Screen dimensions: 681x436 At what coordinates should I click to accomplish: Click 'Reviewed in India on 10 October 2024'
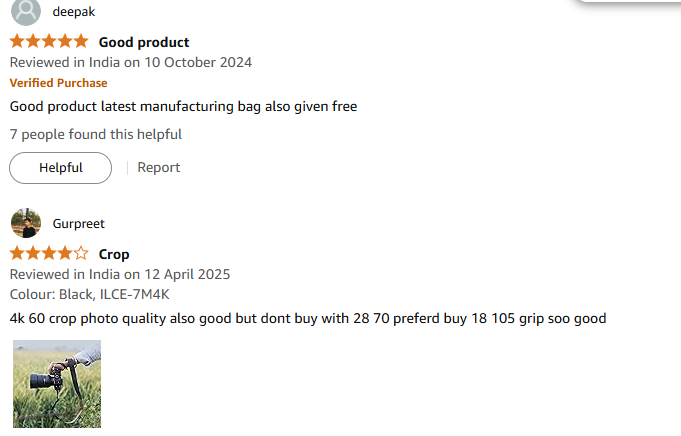click(131, 63)
